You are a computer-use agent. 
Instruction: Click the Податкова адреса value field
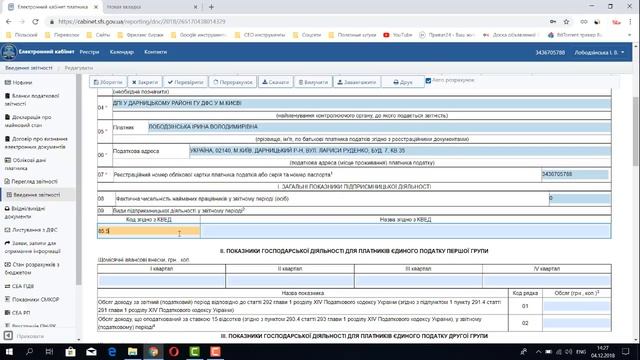pos(400,151)
